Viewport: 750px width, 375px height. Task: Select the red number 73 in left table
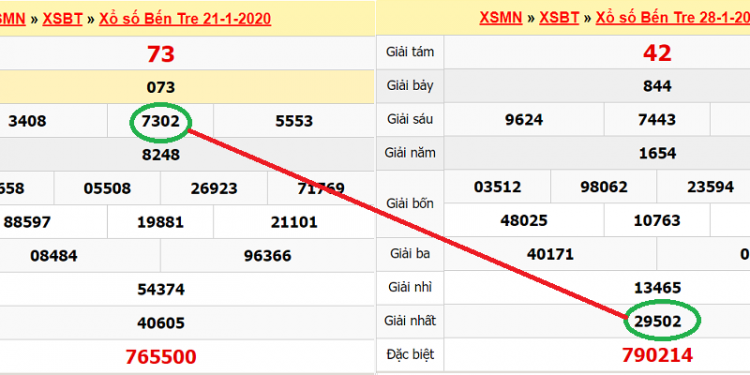161,54
